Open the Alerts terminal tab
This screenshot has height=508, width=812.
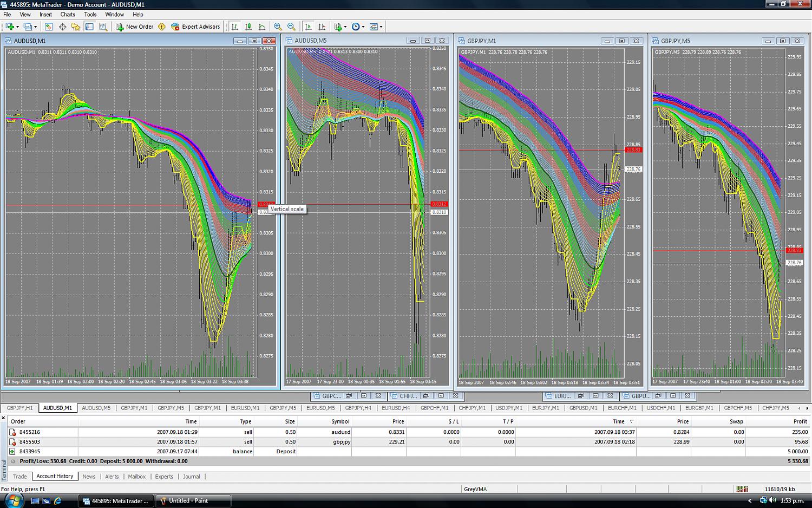click(x=112, y=477)
